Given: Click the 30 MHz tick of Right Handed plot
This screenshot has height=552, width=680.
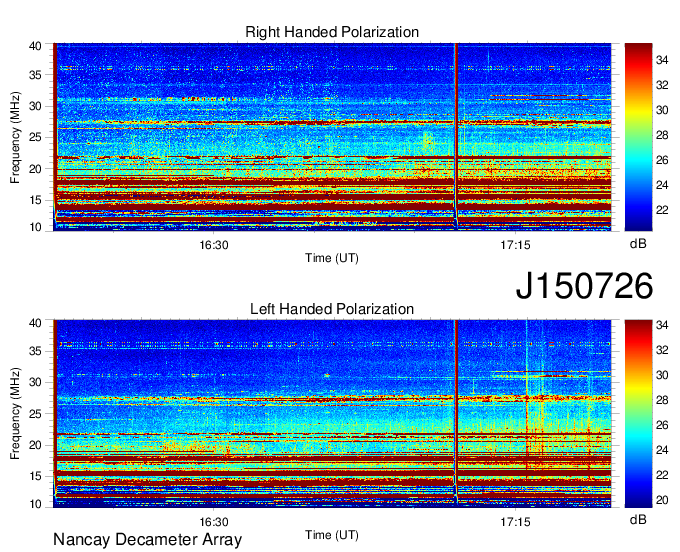Looking at the screenshot, I should (35, 106).
